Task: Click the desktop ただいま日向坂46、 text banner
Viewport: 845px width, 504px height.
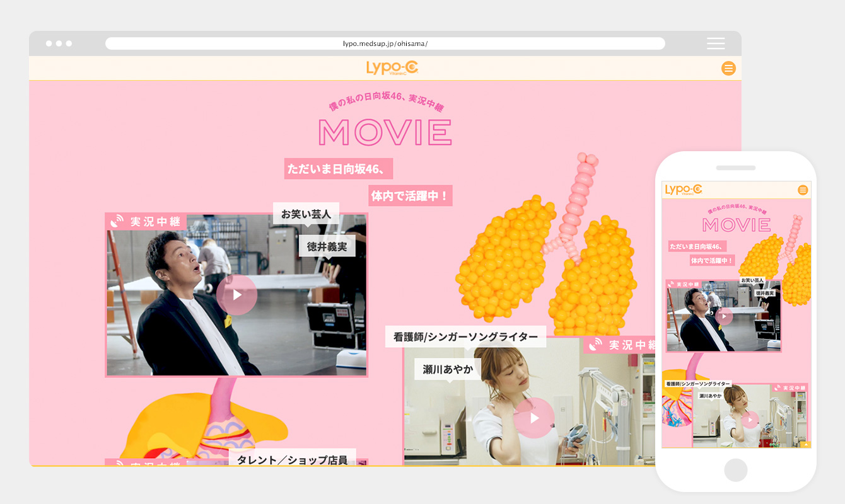Action: (x=339, y=169)
